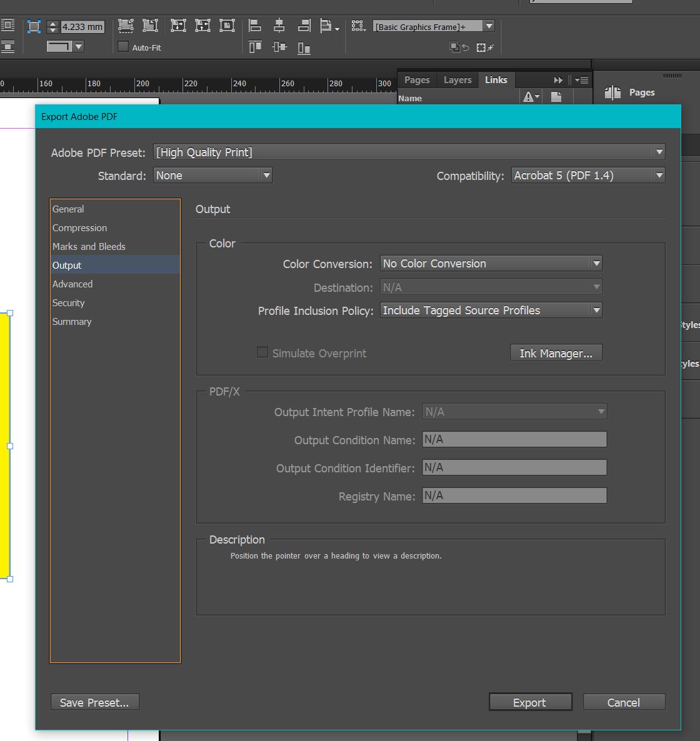
Task: Click the Export button
Action: 529,702
